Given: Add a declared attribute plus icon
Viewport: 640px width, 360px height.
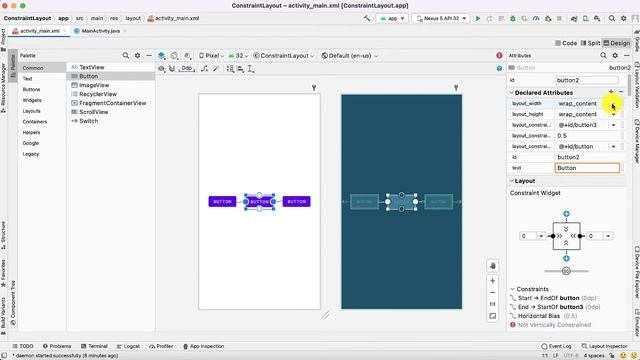Looking at the screenshot, I should 611,92.
